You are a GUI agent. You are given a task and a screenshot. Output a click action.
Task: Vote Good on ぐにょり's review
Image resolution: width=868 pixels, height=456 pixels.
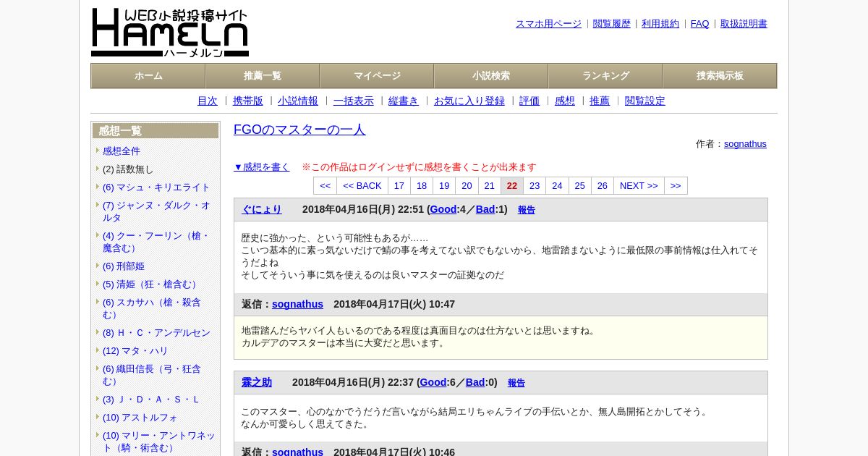[x=443, y=209]
